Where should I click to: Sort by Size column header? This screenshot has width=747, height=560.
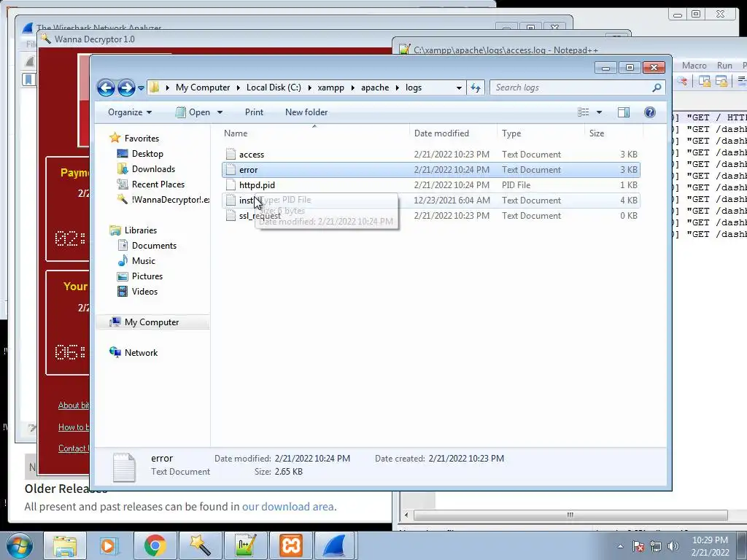click(x=597, y=134)
